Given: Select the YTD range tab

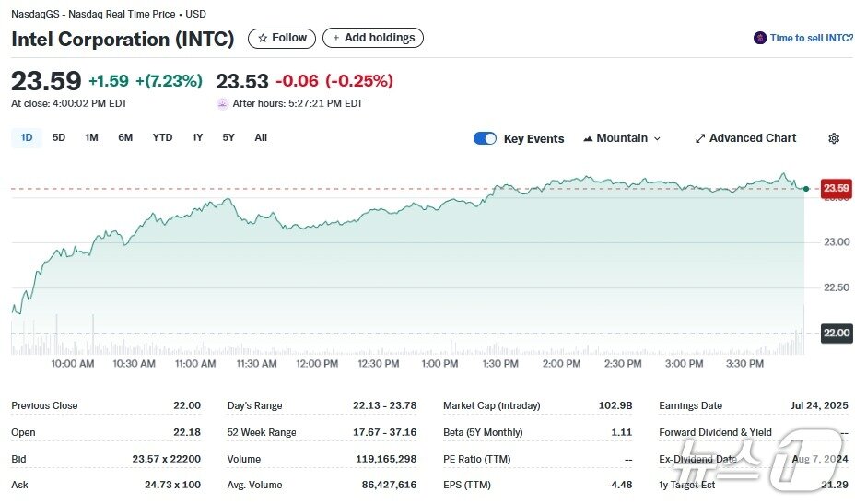Looking at the screenshot, I should (x=162, y=137).
